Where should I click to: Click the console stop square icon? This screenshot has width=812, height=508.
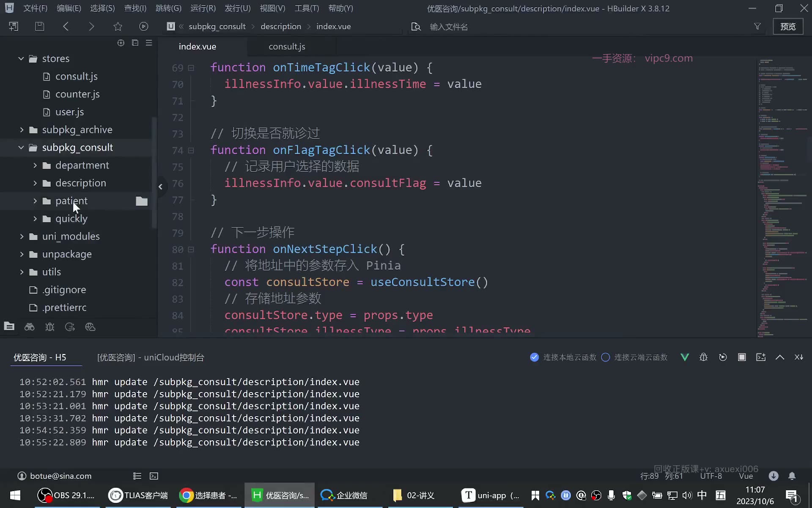coord(742,357)
